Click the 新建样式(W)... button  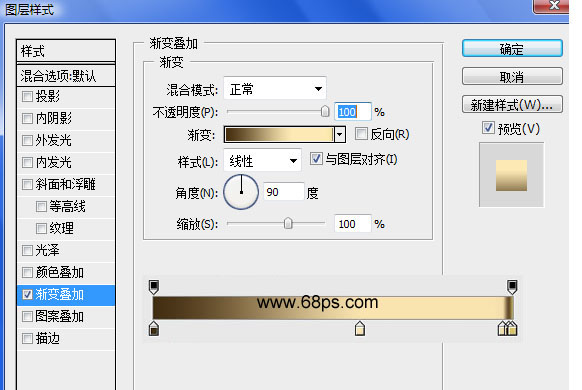tap(512, 105)
